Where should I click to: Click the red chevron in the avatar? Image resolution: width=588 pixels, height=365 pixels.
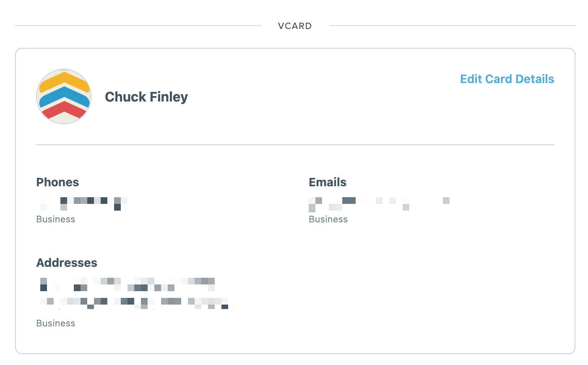coord(64,109)
